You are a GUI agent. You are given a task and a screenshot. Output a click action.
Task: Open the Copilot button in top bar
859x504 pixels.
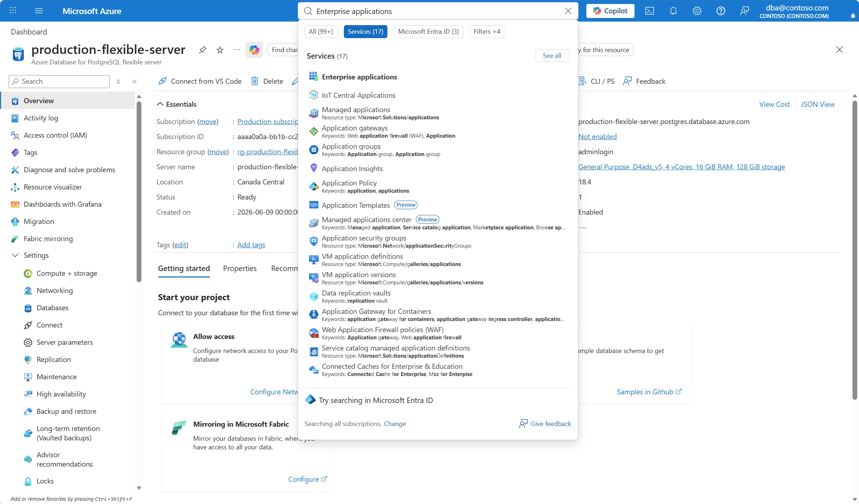pos(610,11)
